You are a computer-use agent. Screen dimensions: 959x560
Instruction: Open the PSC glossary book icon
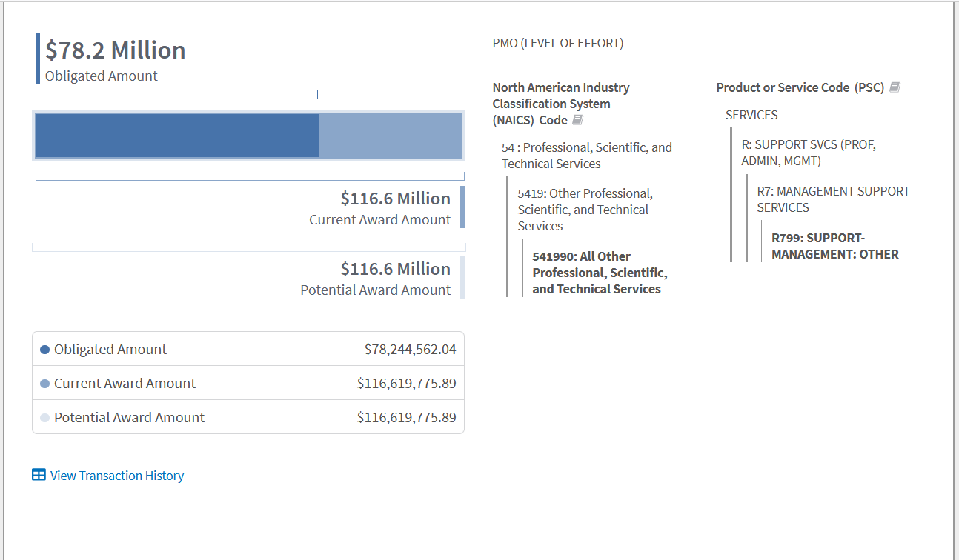coord(895,87)
